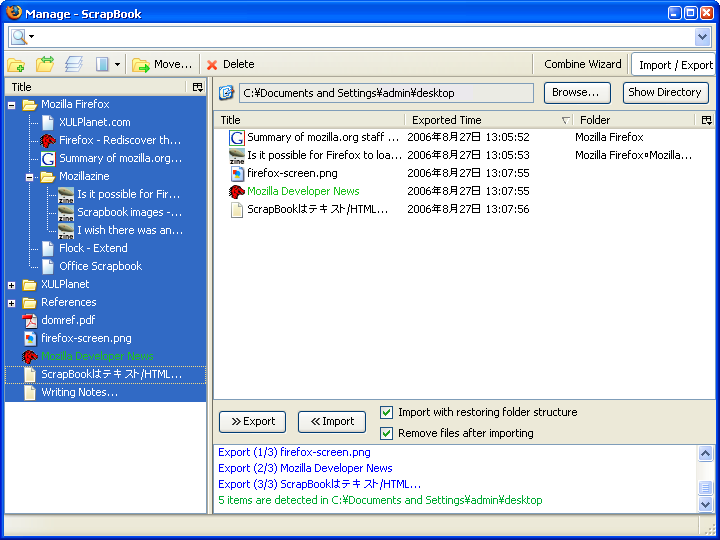Expand the References folder
Viewport: 720px width, 540px height.
12,303
